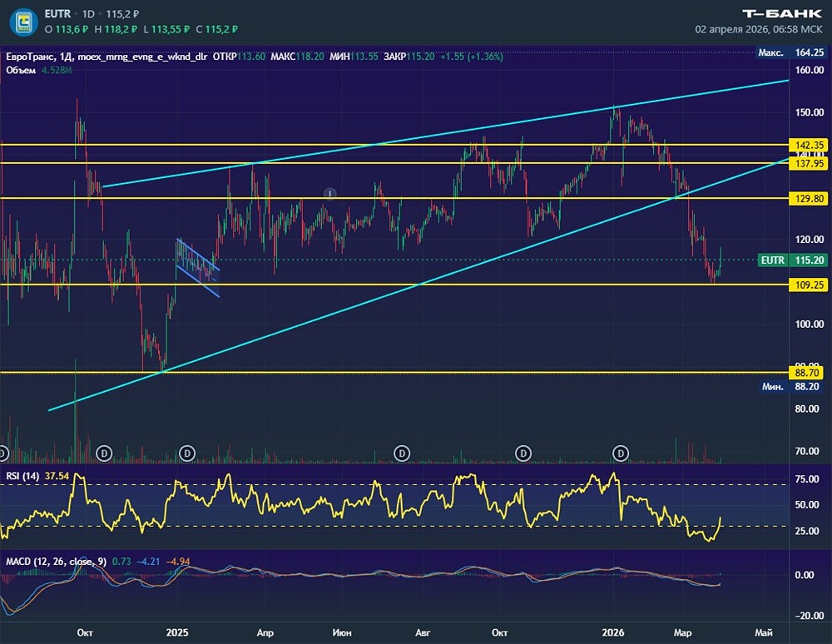The height and width of the screenshot is (644, 832).
Task: Click the T-БАНК logo
Action: point(781,13)
